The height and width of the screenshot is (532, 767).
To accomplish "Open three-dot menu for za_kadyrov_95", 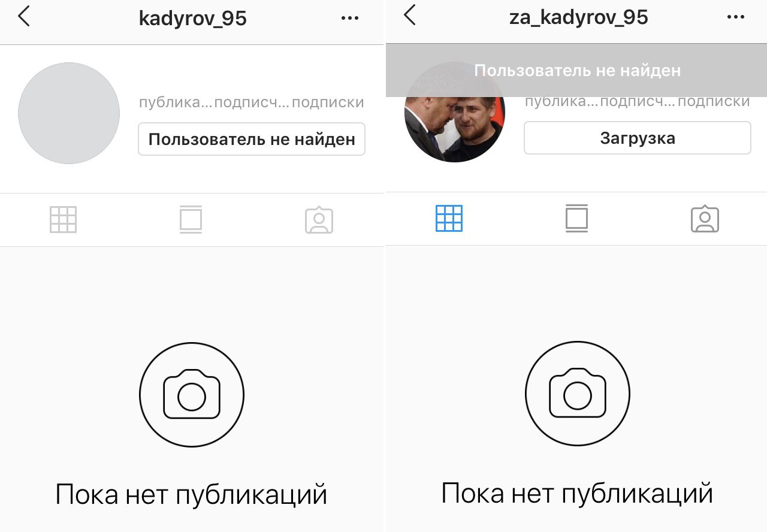I will (736, 17).
